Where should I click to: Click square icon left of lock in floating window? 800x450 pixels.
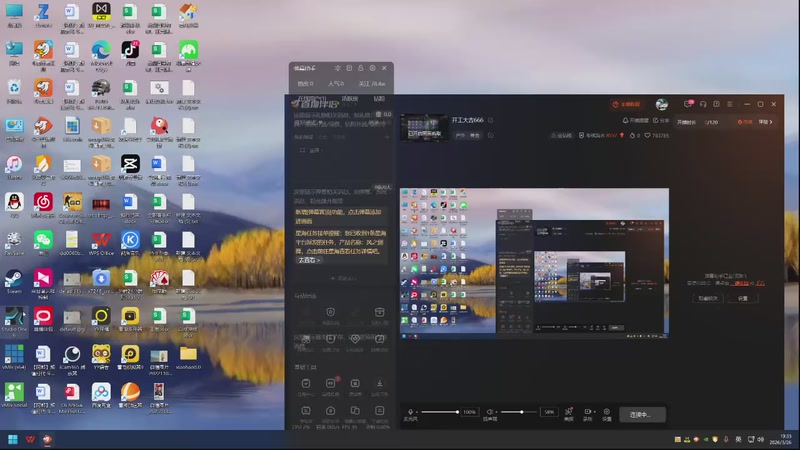click(349, 68)
